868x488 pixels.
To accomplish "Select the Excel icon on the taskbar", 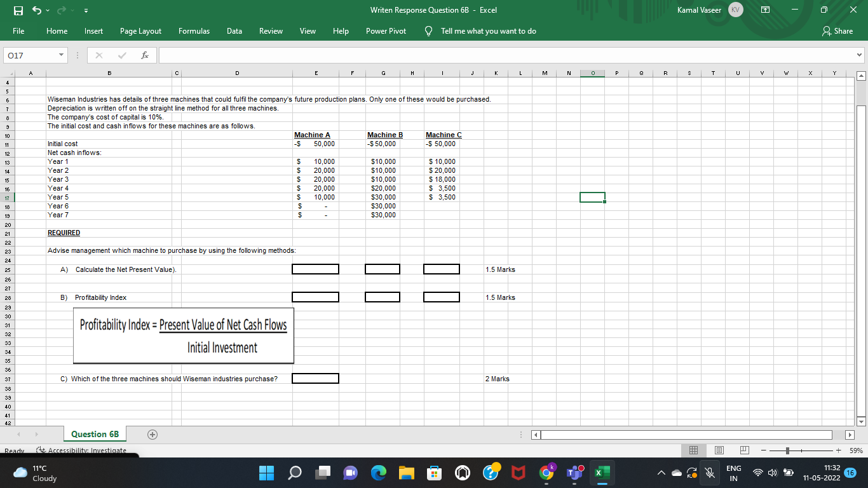I will (x=600, y=473).
